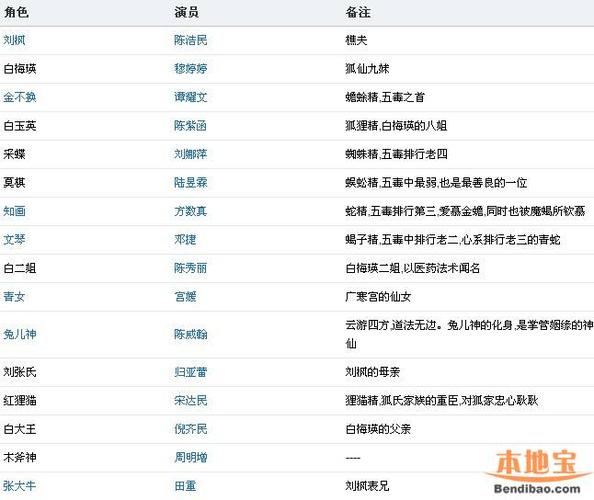
Task: Open the 兔儿神 character link
Action: pyautogui.click(x=20, y=334)
